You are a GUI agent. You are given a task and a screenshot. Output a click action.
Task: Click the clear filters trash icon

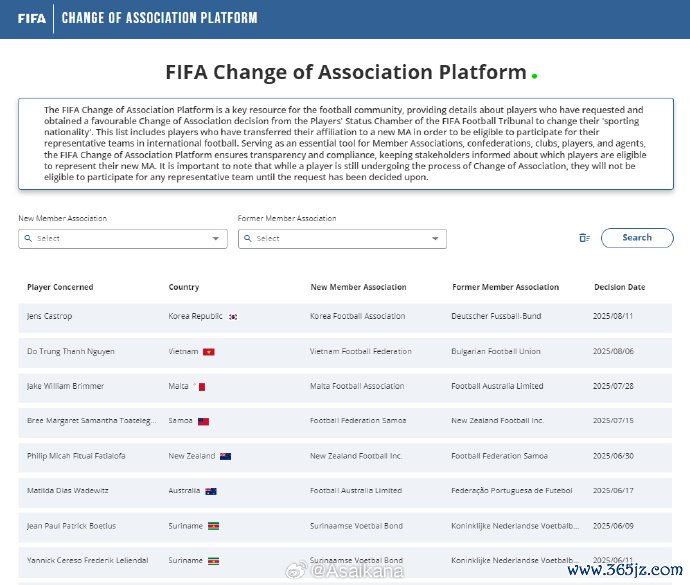[584, 238]
